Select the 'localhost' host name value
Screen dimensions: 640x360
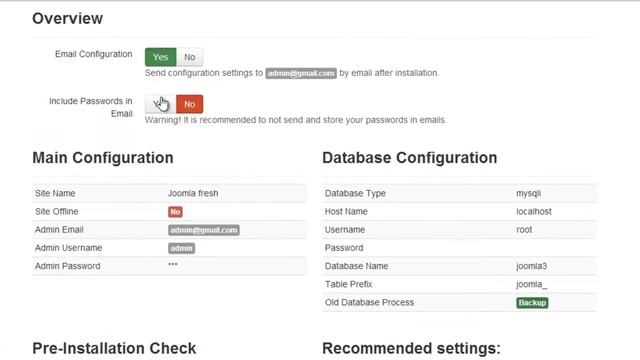534,211
